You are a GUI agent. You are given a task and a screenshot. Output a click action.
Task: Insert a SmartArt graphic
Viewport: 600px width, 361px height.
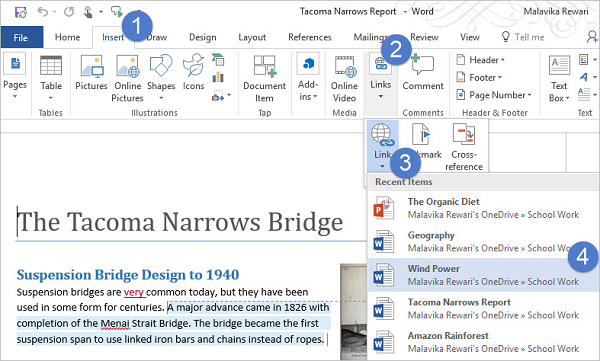(x=218, y=60)
